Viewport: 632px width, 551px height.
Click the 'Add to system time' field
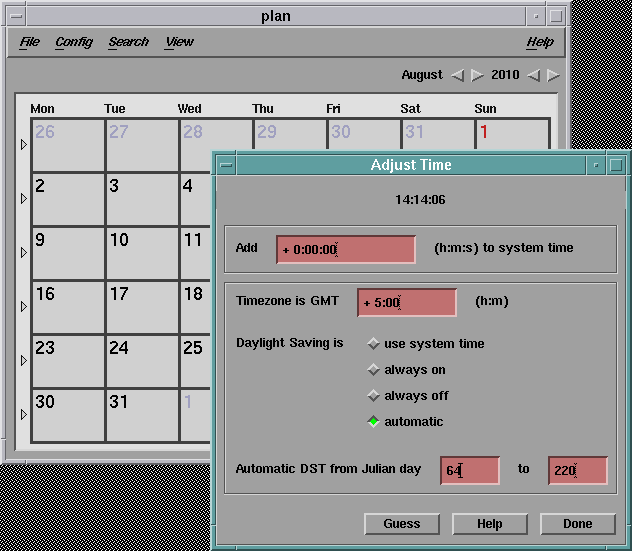[x=345, y=249]
